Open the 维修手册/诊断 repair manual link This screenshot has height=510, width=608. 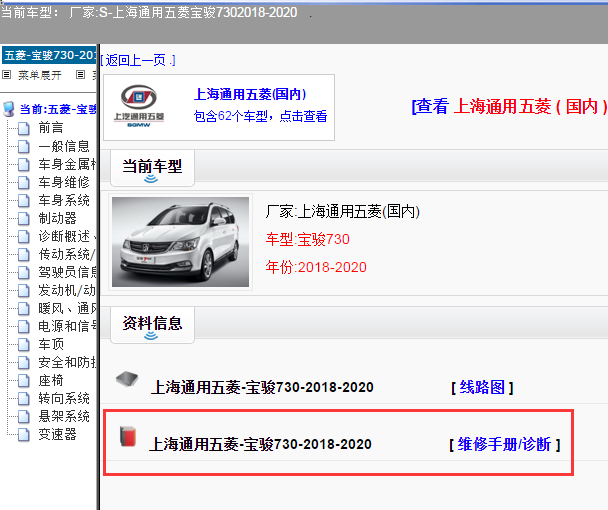point(505,444)
